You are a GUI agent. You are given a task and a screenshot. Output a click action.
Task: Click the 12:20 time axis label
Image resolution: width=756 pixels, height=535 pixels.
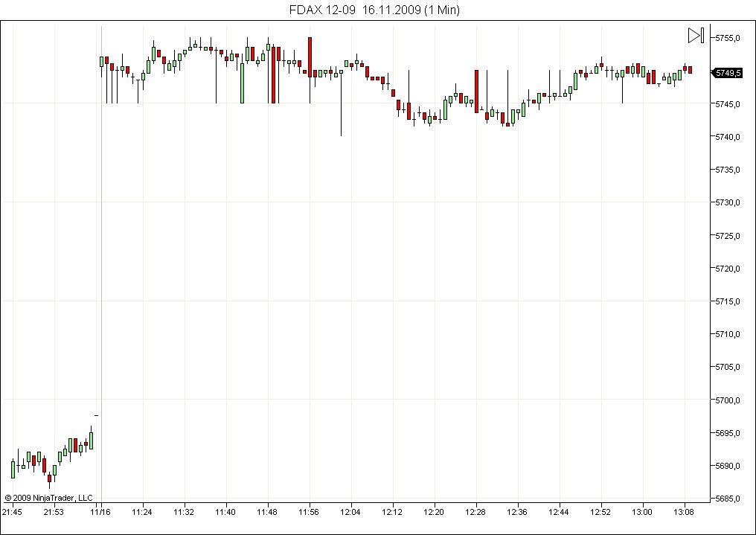pyautogui.click(x=434, y=512)
